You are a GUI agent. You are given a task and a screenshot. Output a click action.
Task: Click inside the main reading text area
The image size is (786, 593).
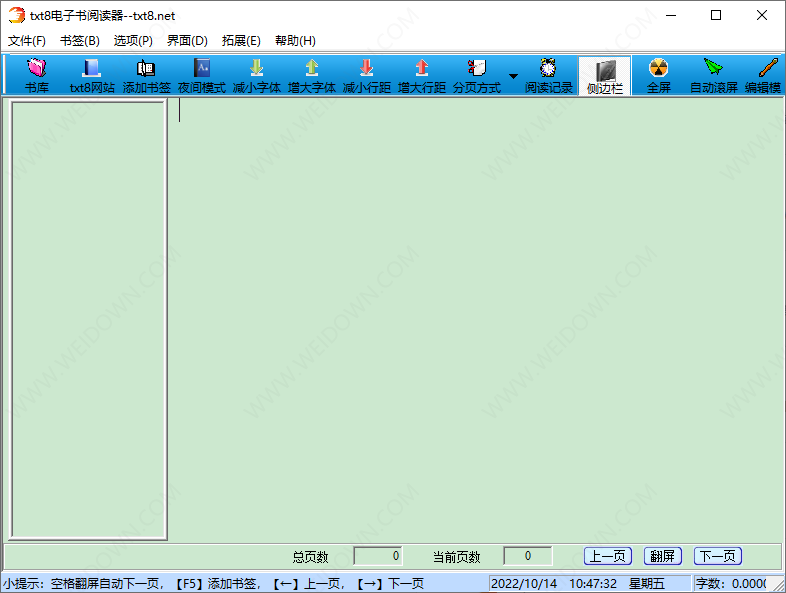tap(476, 321)
